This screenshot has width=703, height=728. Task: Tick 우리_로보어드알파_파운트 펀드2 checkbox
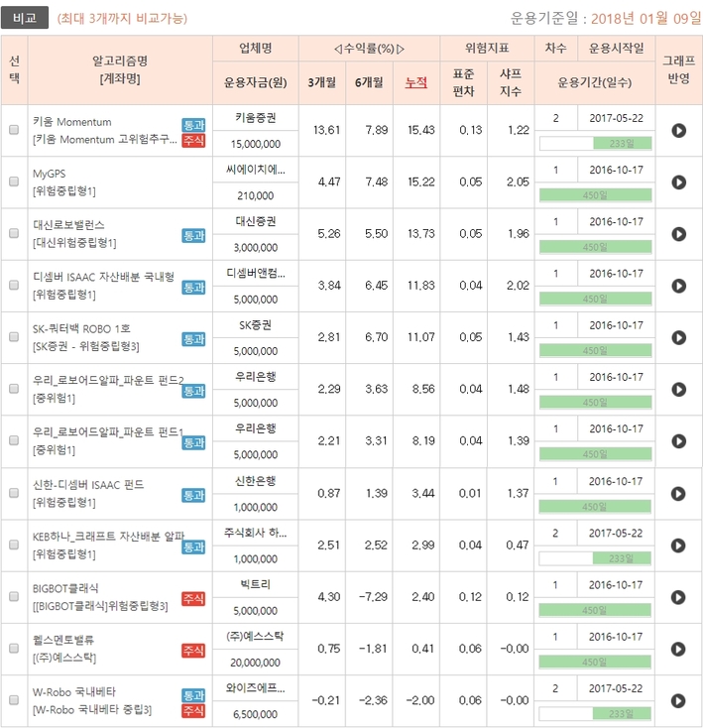14,388
